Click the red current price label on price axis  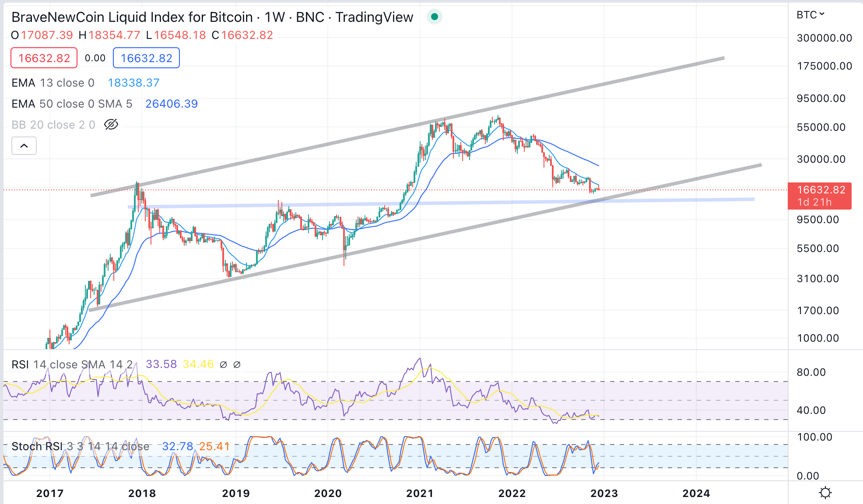pyautogui.click(x=819, y=196)
